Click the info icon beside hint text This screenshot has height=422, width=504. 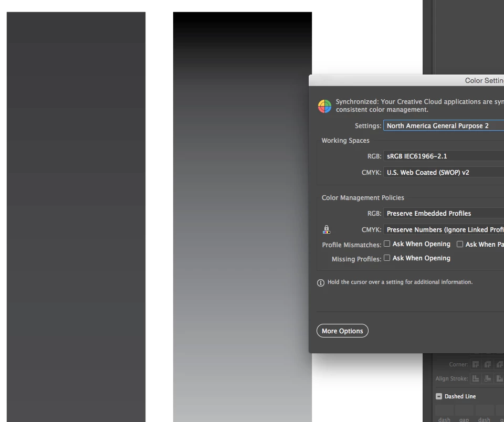320,283
